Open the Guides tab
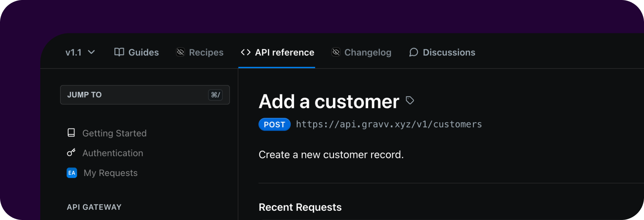 tap(136, 53)
